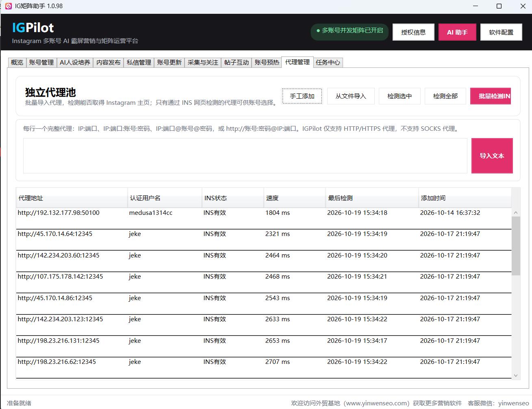Select proxy row http://45.170.14.64:12345

264,240
